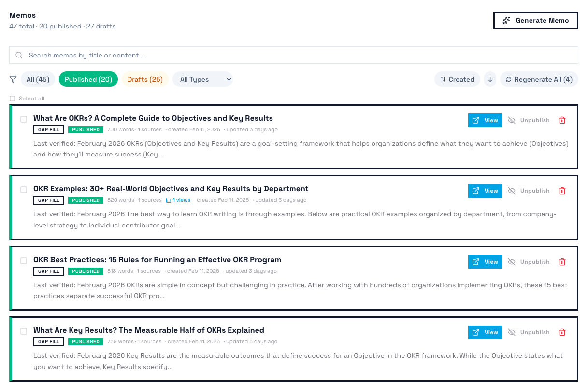This screenshot has width=588, height=383.
Task: Delete 'What Are Key Results?' memo via trash icon
Action: click(x=562, y=332)
